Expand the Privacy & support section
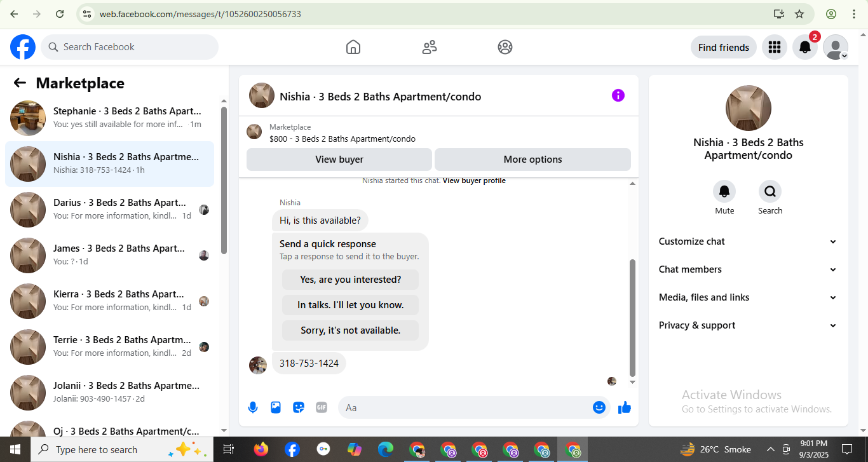This screenshot has height=462, width=868. 749,325
